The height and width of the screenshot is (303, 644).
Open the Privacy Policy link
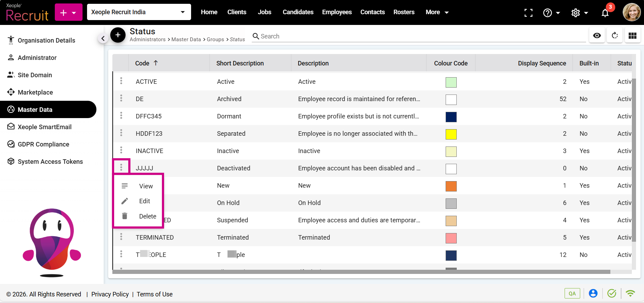pyautogui.click(x=110, y=294)
